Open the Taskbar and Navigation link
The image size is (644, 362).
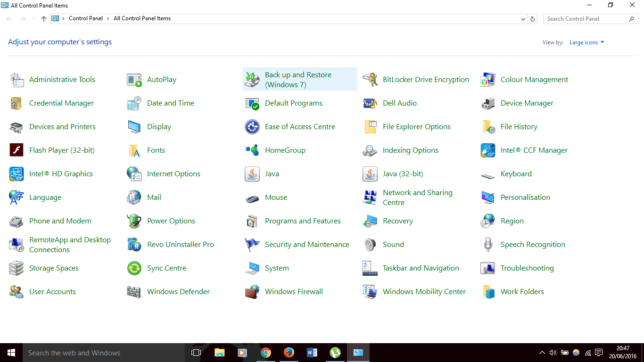[421, 268]
